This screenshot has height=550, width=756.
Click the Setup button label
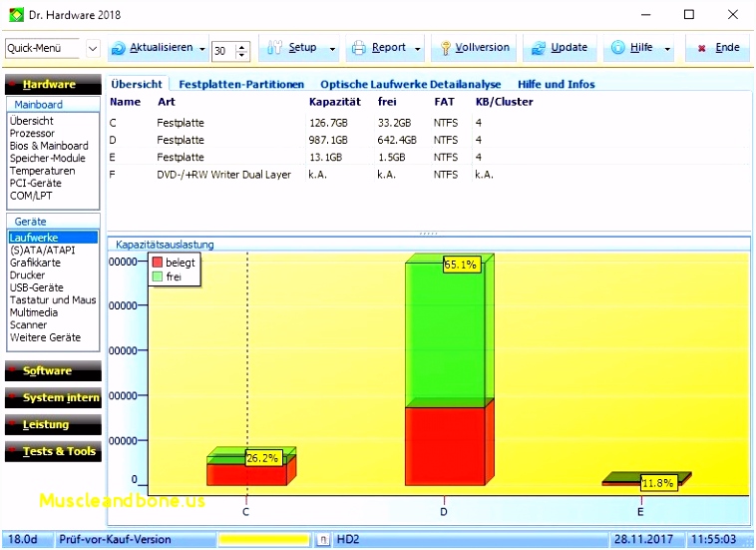(x=302, y=47)
